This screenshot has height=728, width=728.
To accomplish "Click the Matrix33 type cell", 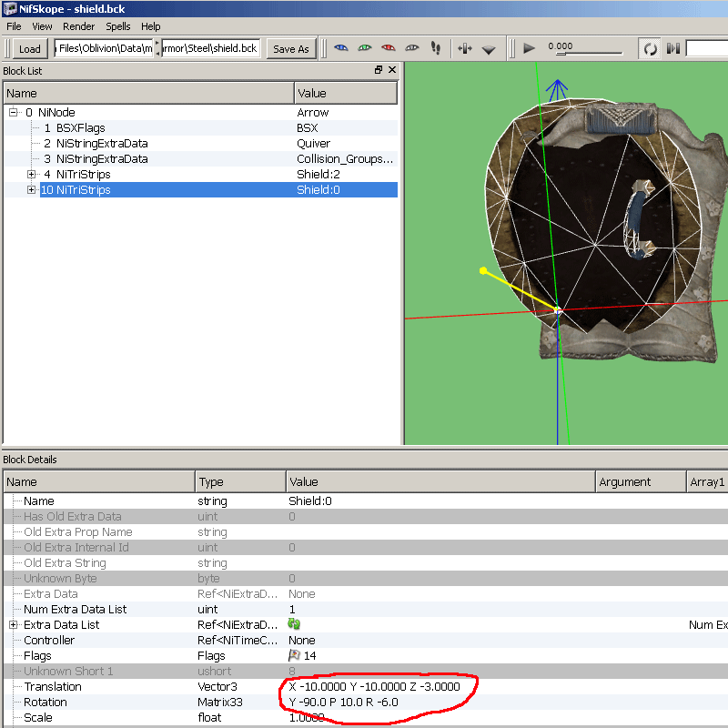I will pos(220,702).
